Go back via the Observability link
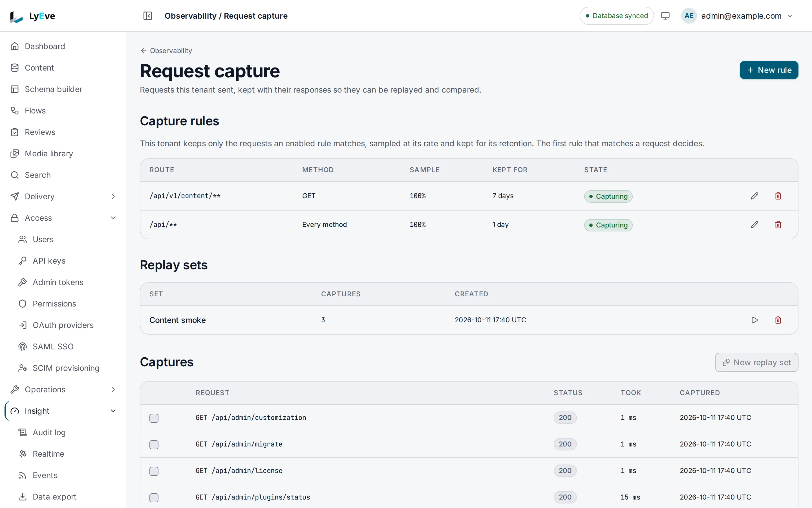The image size is (812, 508). (166, 51)
